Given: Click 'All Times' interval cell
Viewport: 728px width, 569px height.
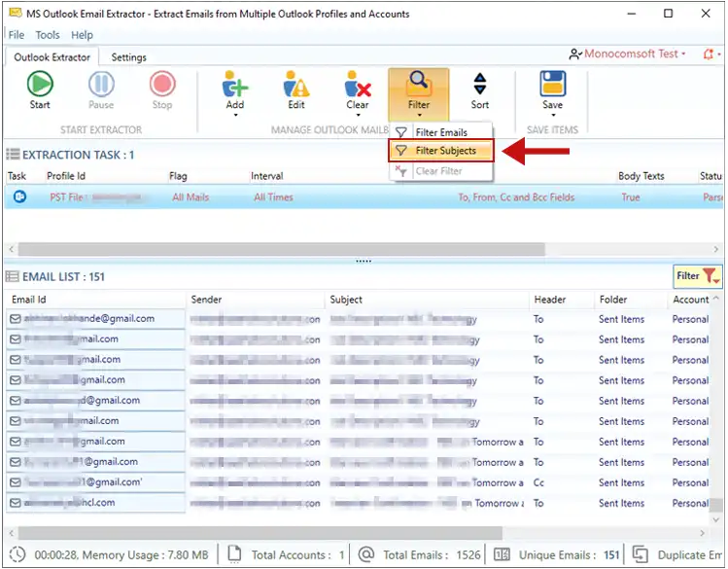Looking at the screenshot, I should tap(273, 197).
